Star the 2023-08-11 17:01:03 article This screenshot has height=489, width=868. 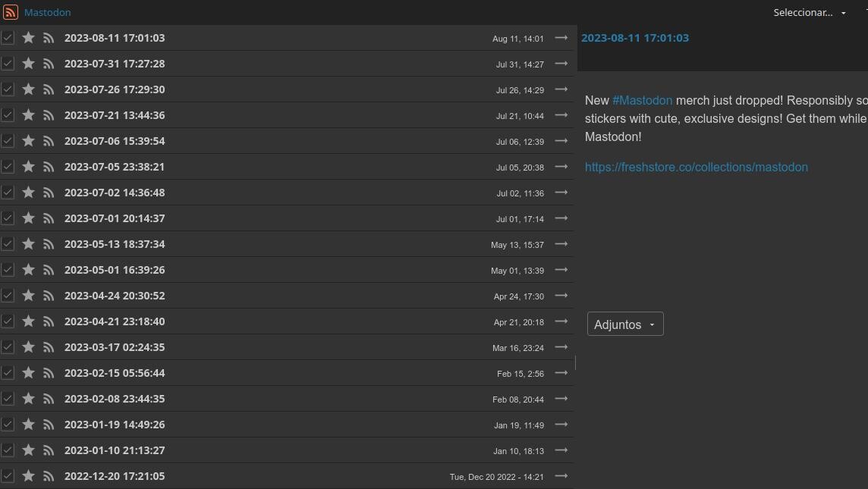pos(28,38)
